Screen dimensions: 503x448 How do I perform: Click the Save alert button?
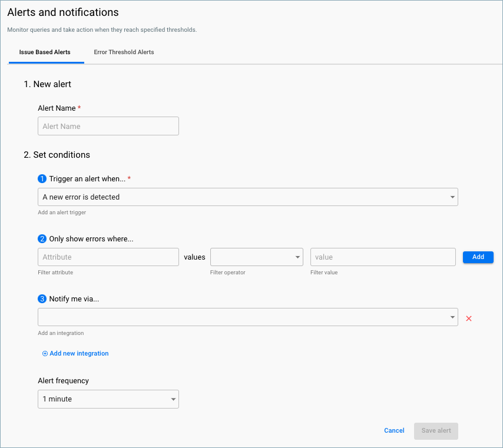[x=436, y=431]
